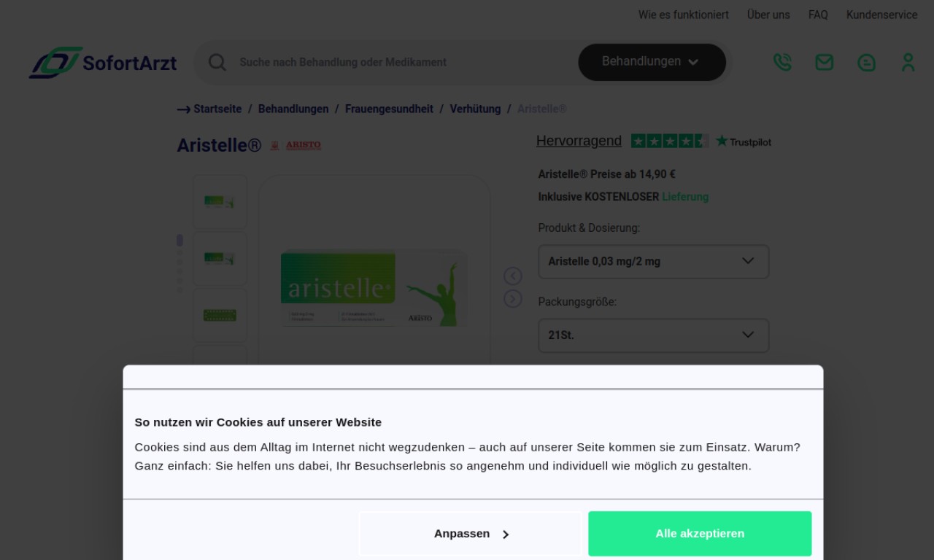Image resolution: width=934 pixels, height=560 pixels.
Task: Click the SofortArzt logo
Action: coord(103,63)
